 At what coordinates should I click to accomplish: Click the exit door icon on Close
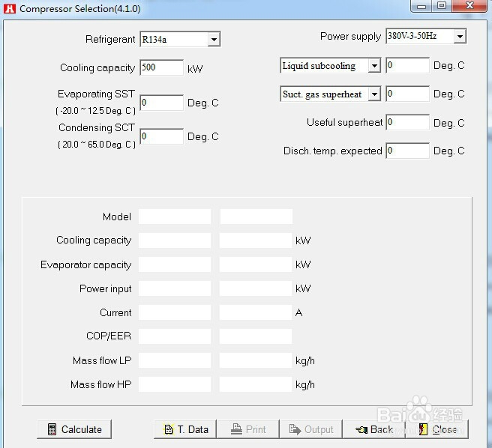pos(423,429)
